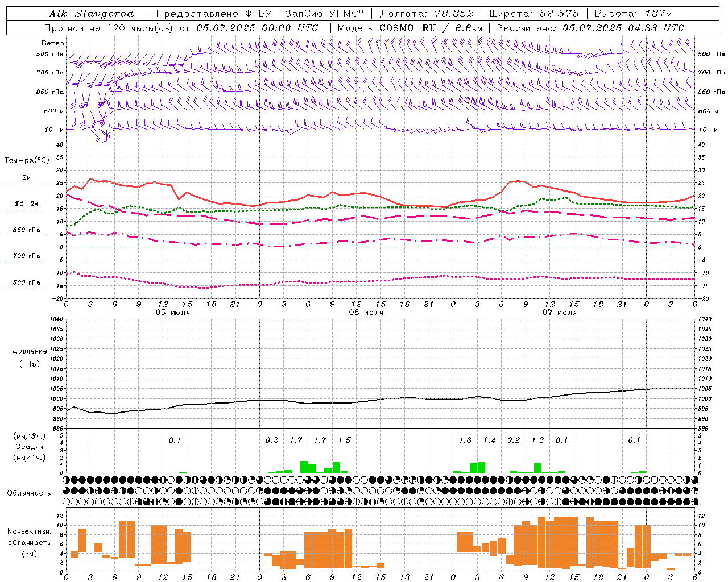Image resolution: width=728 pixels, height=582 pixels.
Task: Click the Облачность cloud cover label
Action: (x=29, y=493)
